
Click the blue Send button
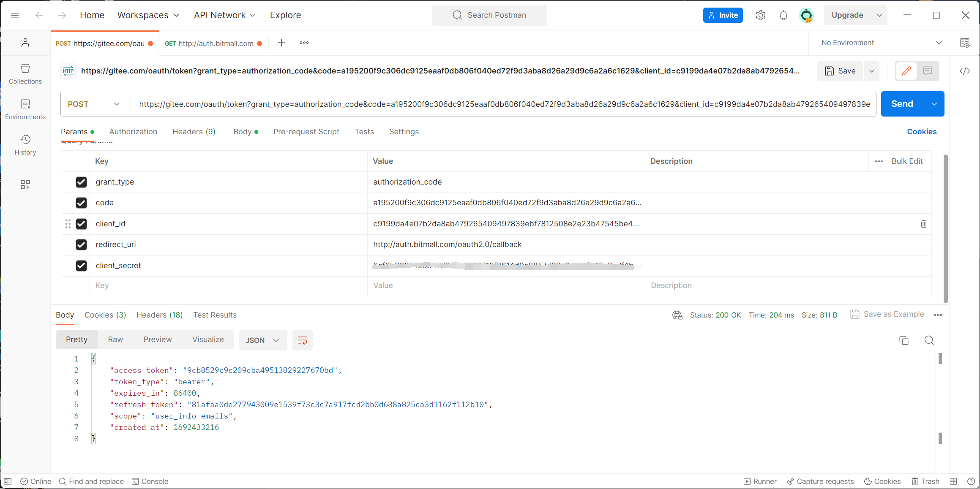[902, 104]
